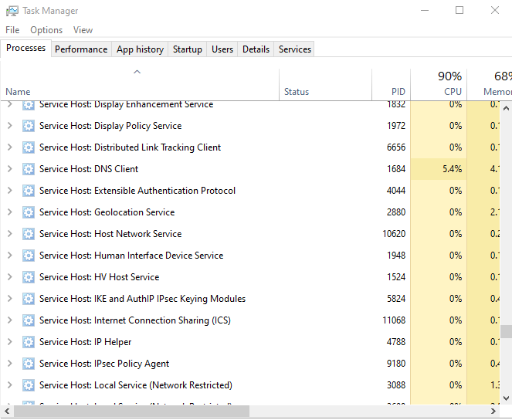512x420 pixels.
Task: Click gear icon of Human Interface Device Service
Action: [x=29, y=256]
